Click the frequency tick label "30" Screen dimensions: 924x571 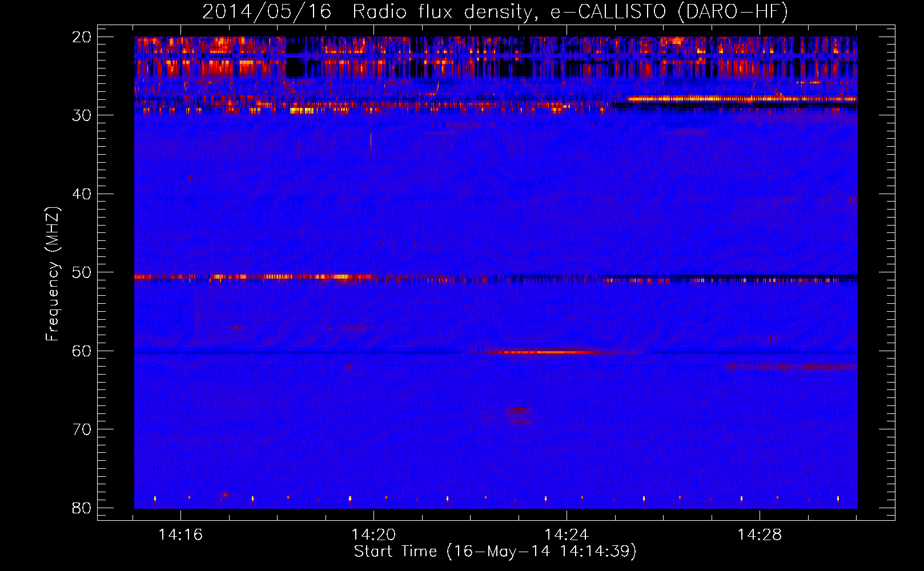(x=82, y=115)
